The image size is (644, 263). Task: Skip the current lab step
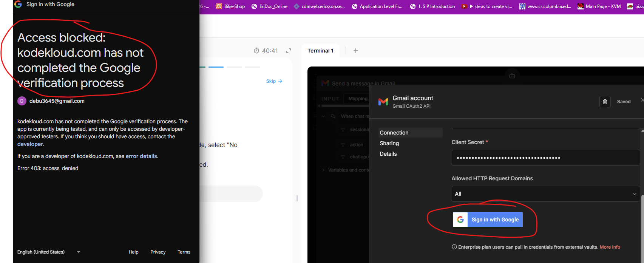(x=274, y=81)
